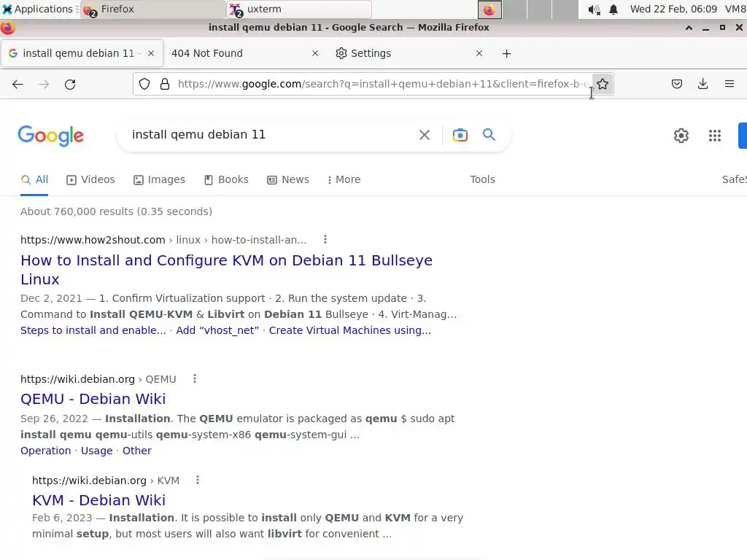This screenshot has height=560, width=747.
Task: Save to Pocket icon in toolbar
Action: coord(677,85)
